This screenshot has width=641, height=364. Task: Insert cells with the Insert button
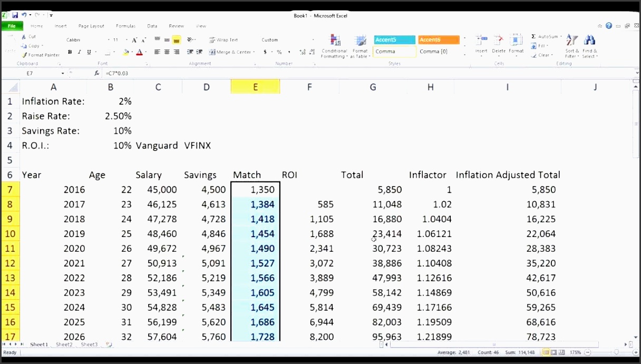(481, 46)
